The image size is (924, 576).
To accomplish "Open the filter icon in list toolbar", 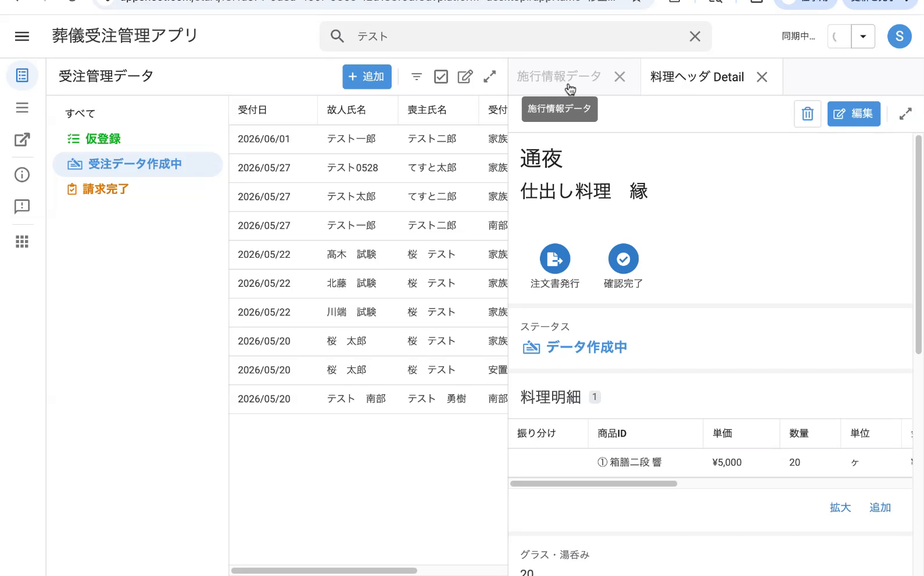I will click(417, 77).
